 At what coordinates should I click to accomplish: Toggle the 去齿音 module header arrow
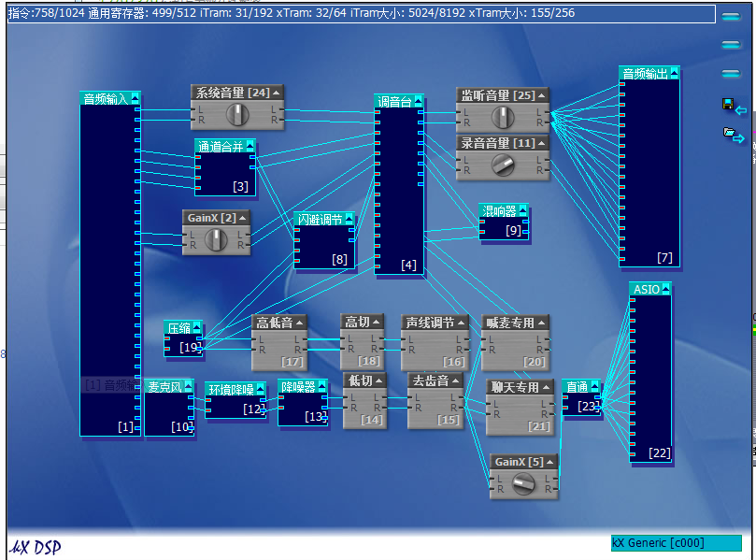coord(455,381)
